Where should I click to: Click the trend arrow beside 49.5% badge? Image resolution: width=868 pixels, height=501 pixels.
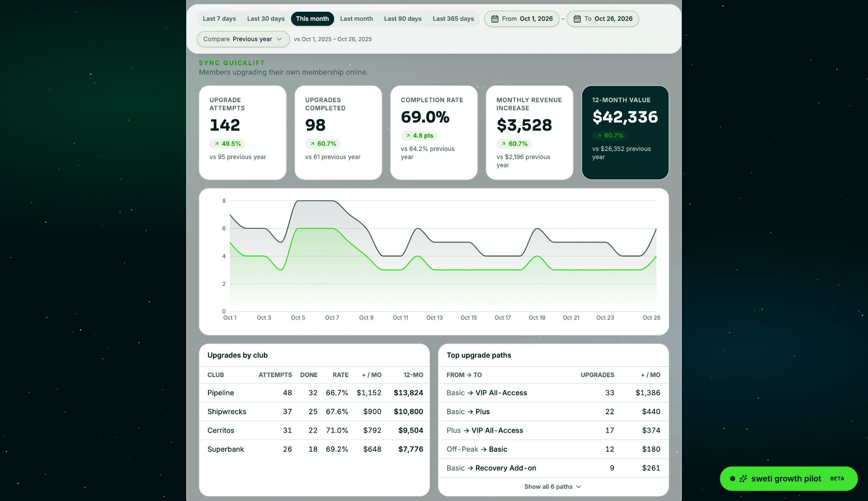coord(217,144)
